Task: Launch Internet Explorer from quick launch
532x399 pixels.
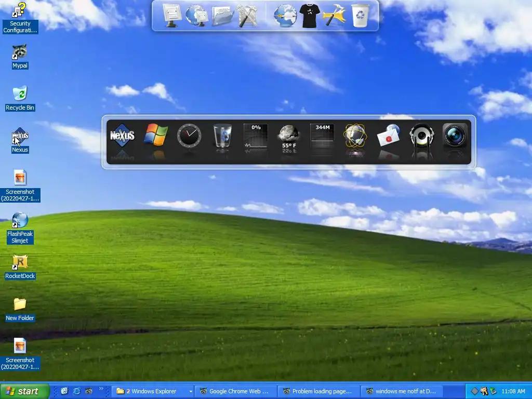Action: [x=77, y=391]
